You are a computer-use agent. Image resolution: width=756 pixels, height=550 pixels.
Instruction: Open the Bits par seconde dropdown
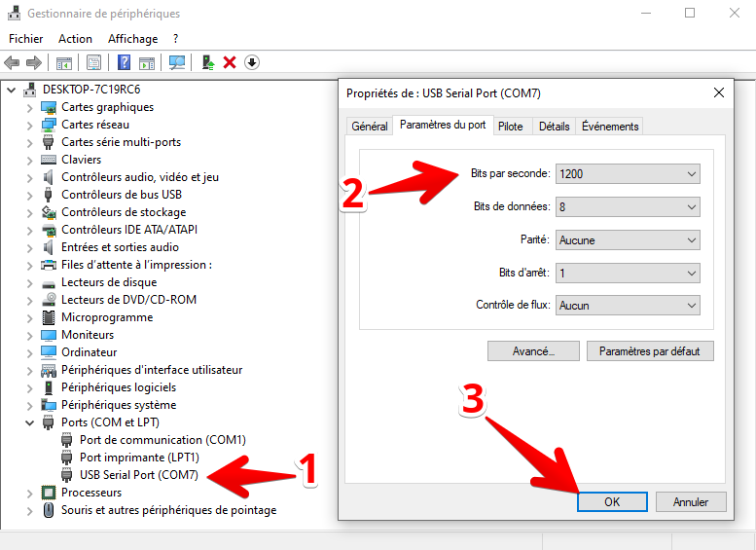pos(628,173)
